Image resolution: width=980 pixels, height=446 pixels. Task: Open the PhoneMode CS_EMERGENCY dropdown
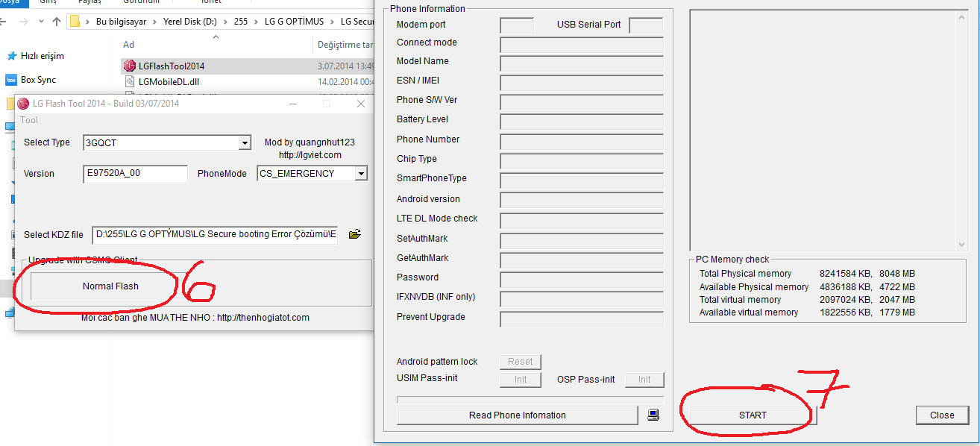361,174
